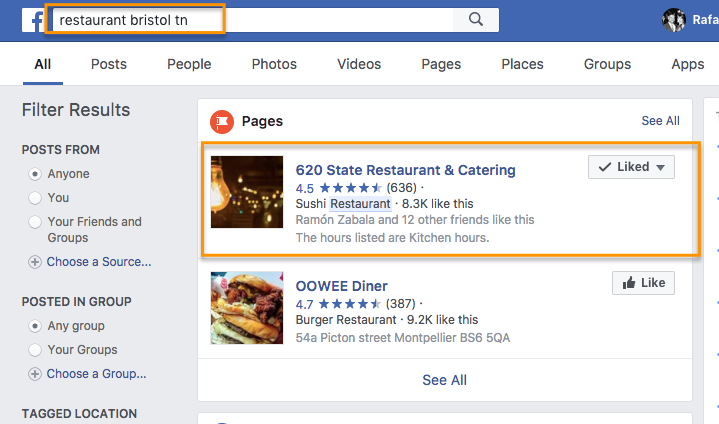Select the You radio option
This screenshot has width=719, height=424.
pos(36,198)
